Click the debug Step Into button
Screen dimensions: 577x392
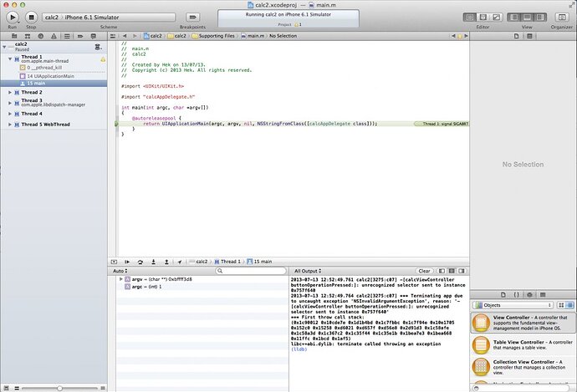click(154, 262)
